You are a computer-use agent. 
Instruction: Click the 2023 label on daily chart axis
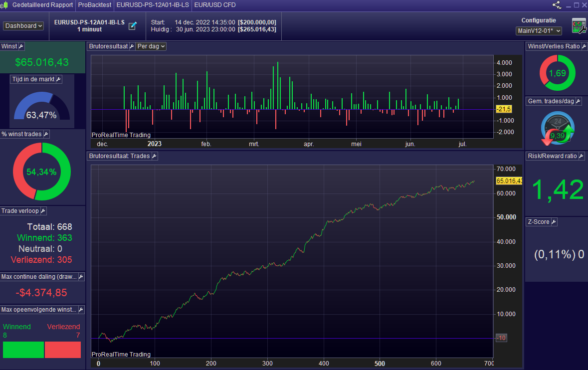154,144
